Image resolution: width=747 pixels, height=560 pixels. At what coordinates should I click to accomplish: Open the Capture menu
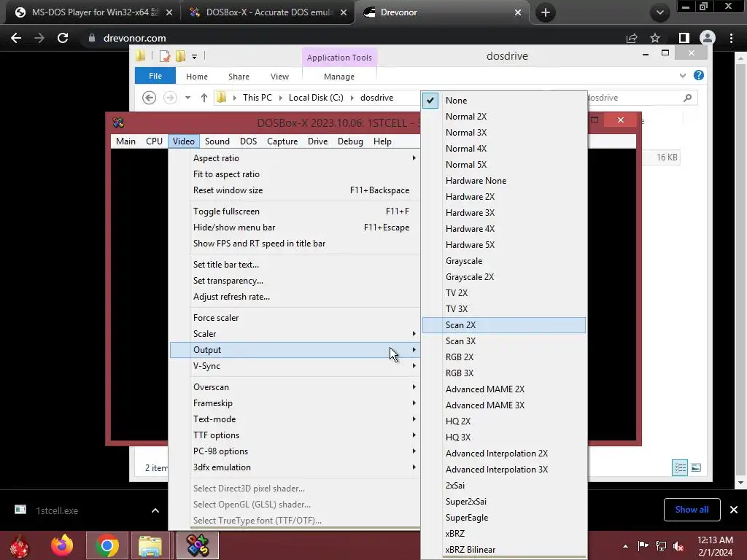282,141
